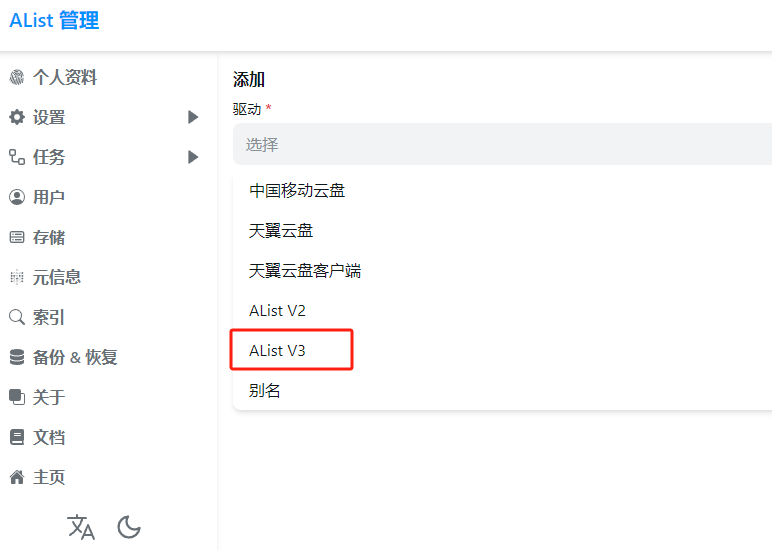The width and height of the screenshot is (772, 550).
Task: Open the 驱动 选择 dropdown field
Action: [x=502, y=144]
